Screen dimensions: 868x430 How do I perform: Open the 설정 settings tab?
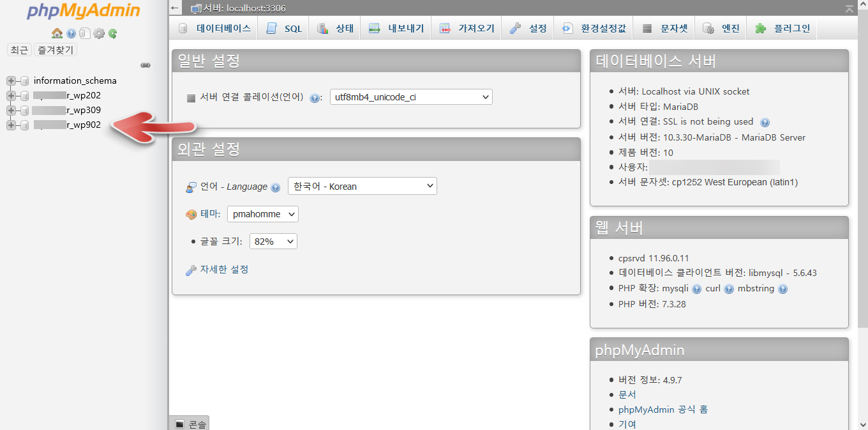(528, 28)
